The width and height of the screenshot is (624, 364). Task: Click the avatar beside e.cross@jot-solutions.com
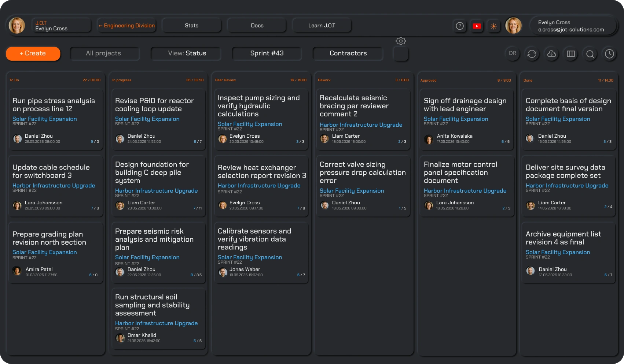(513, 26)
